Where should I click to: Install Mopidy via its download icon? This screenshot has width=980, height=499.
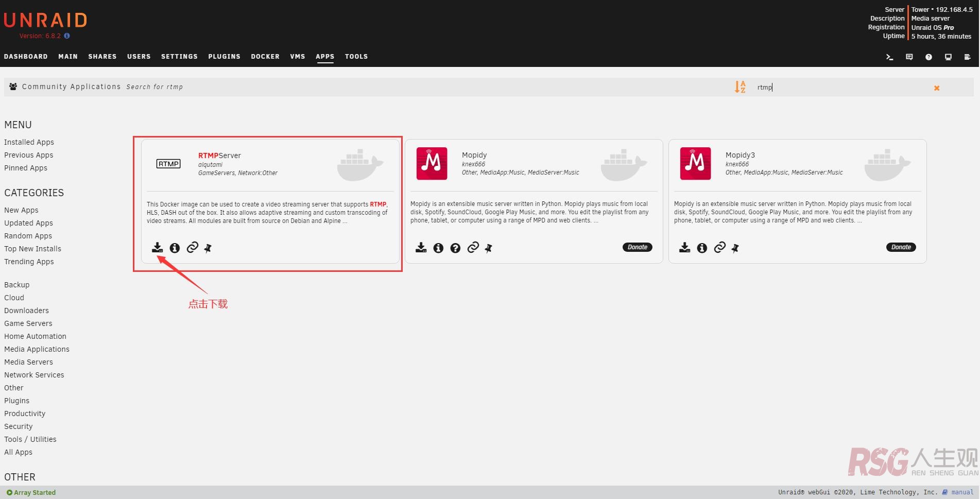[421, 248]
